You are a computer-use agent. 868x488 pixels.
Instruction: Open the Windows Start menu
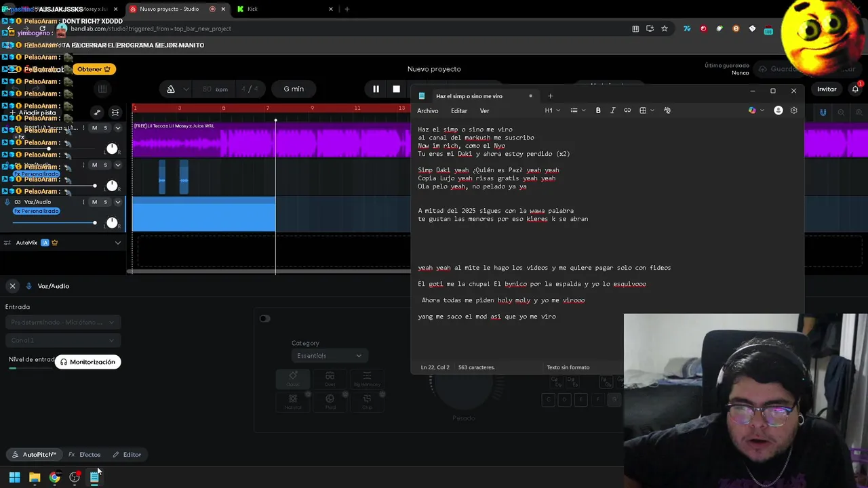point(14,477)
